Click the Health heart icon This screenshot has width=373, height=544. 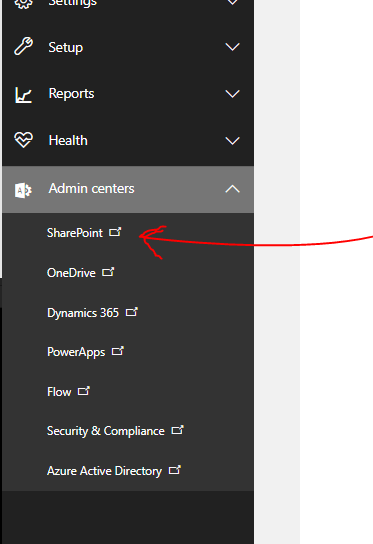[x=23, y=140]
